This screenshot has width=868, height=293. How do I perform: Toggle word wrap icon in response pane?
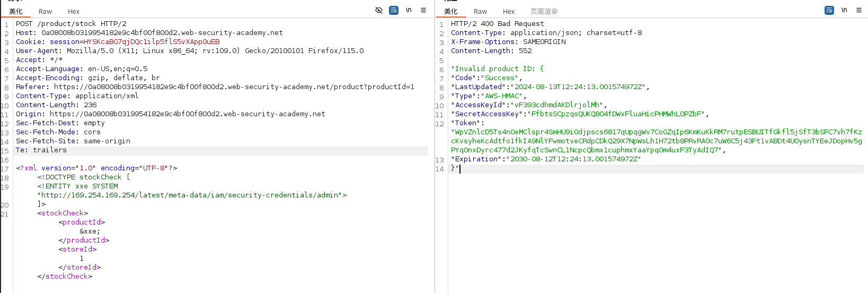[x=829, y=10]
